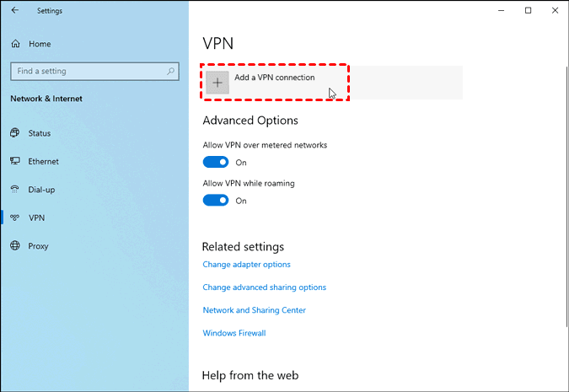Click the Dial-up icon
Image resolution: width=569 pixels, height=392 pixels.
14,190
